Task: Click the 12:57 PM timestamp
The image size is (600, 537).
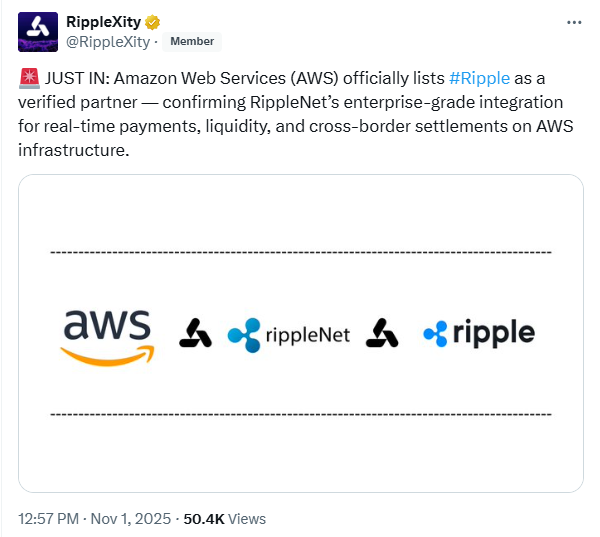Action: [49, 518]
